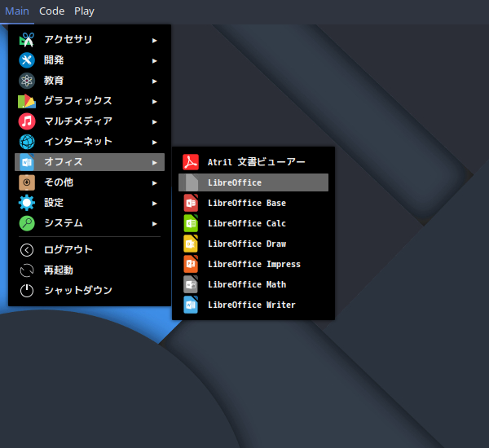Choose シャットダウン to power off
The height and width of the screenshot is (448, 489).
pos(90,291)
